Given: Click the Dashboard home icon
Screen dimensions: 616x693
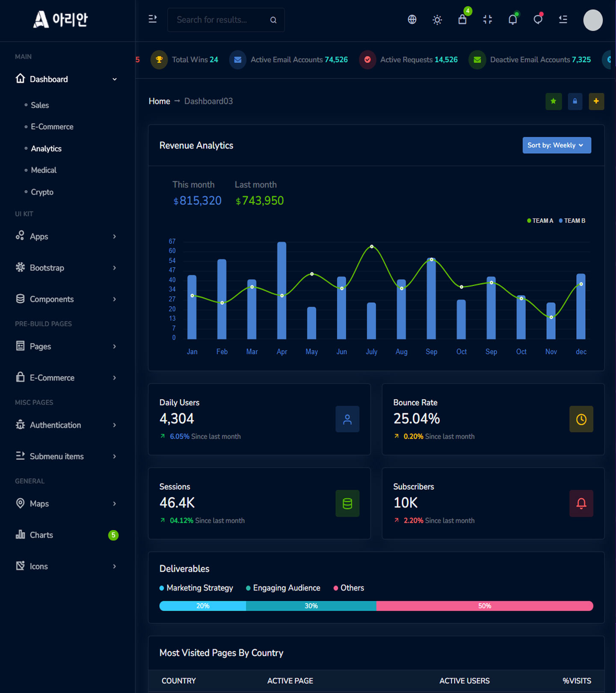Looking at the screenshot, I should pos(20,78).
